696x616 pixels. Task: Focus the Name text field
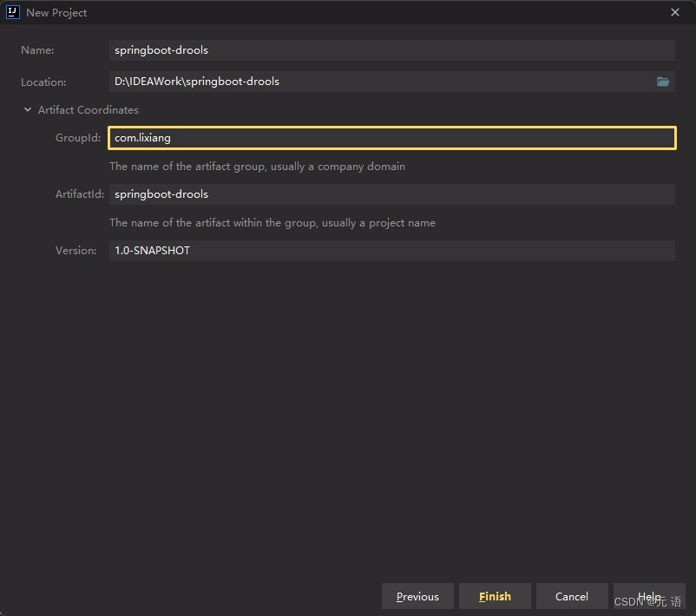tap(391, 50)
